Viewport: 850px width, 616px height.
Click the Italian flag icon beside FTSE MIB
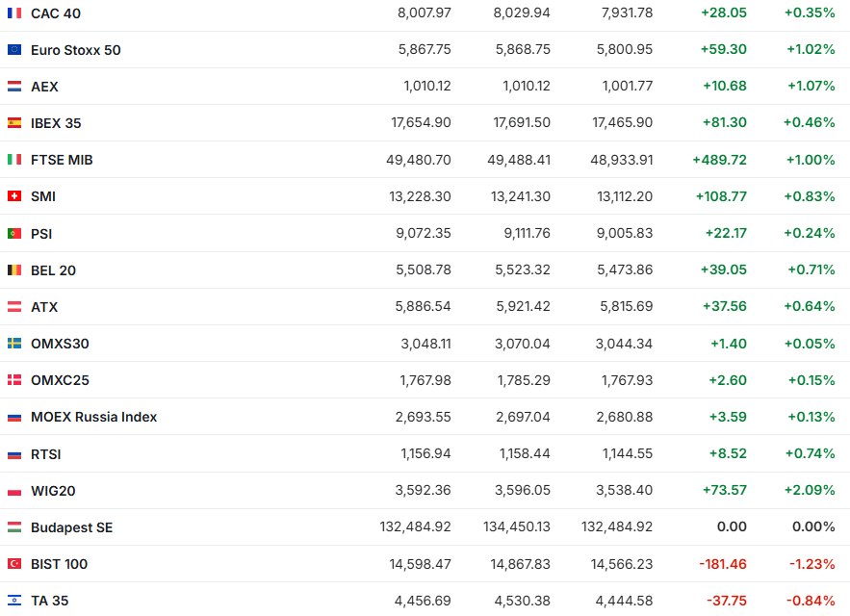click(14, 160)
